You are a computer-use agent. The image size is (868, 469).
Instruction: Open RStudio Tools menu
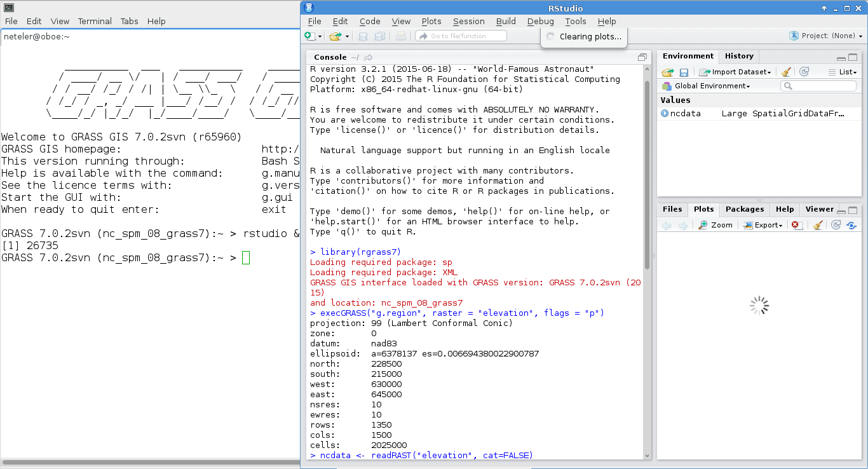pos(576,21)
